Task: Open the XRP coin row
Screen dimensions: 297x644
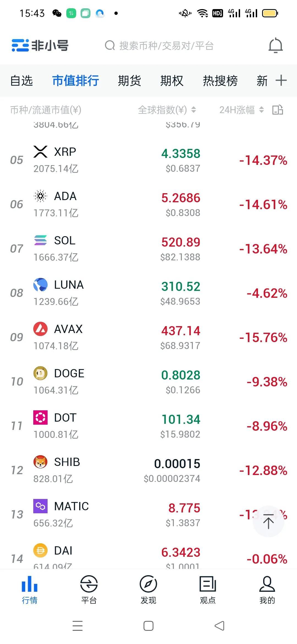Action: pos(148,160)
